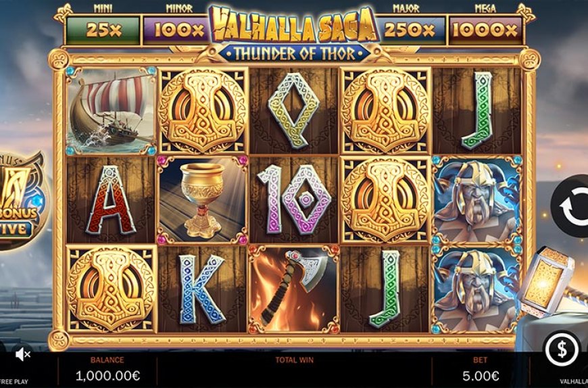Click the MEGA 1000x jackpot box

[x=485, y=30]
